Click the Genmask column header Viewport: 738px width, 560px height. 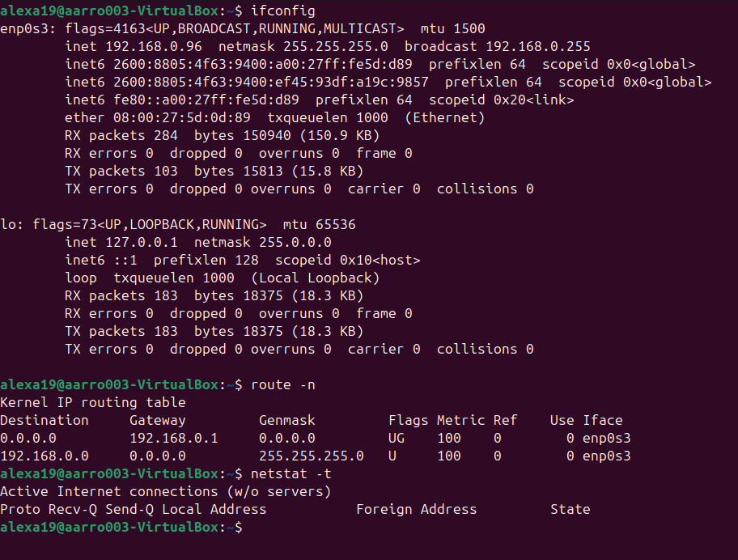pyautogui.click(x=287, y=420)
